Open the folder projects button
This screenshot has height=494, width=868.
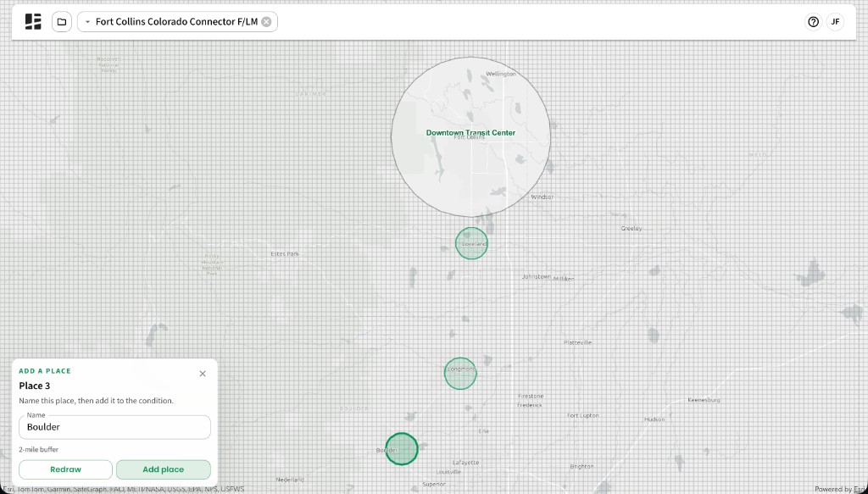(x=61, y=21)
